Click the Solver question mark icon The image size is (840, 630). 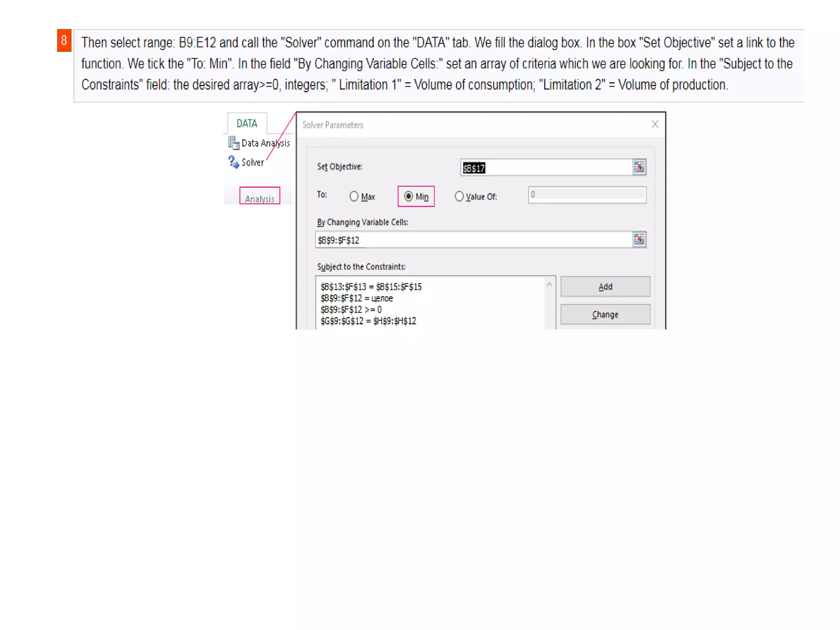click(233, 162)
